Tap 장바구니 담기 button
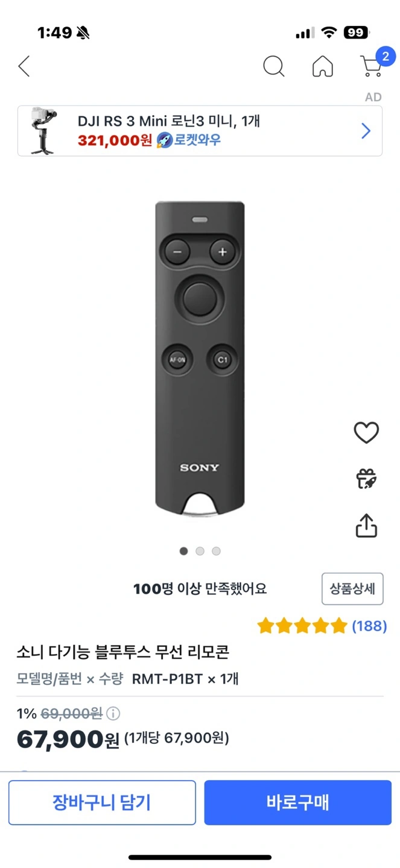This screenshot has width=400, height=868. 102,802
